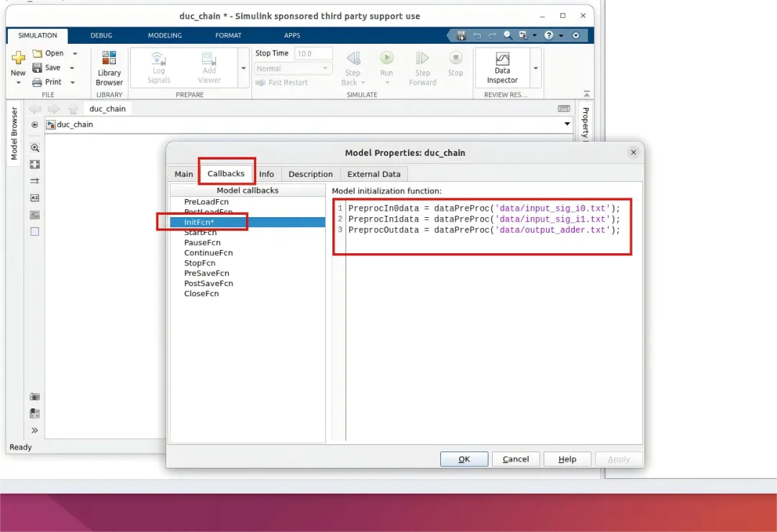Open the duc_chain path dropdown arrow
Image resolution: width=777 pixels, height=532 pixels.
pos(567,124)
